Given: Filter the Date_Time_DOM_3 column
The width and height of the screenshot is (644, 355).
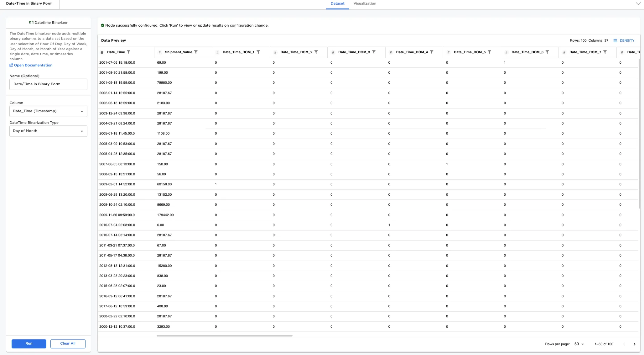Looking at the screenshot, I should coord(374,52).
